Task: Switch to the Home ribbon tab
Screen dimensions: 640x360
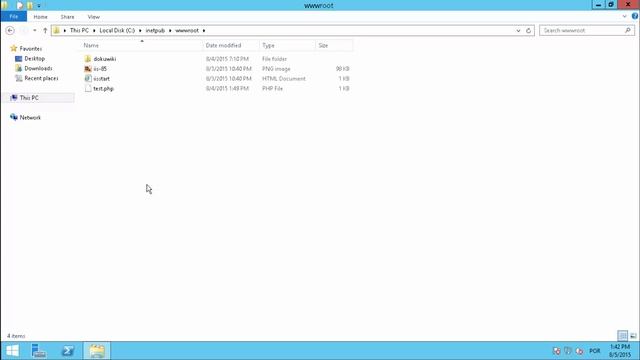Action: coord(40,17)
